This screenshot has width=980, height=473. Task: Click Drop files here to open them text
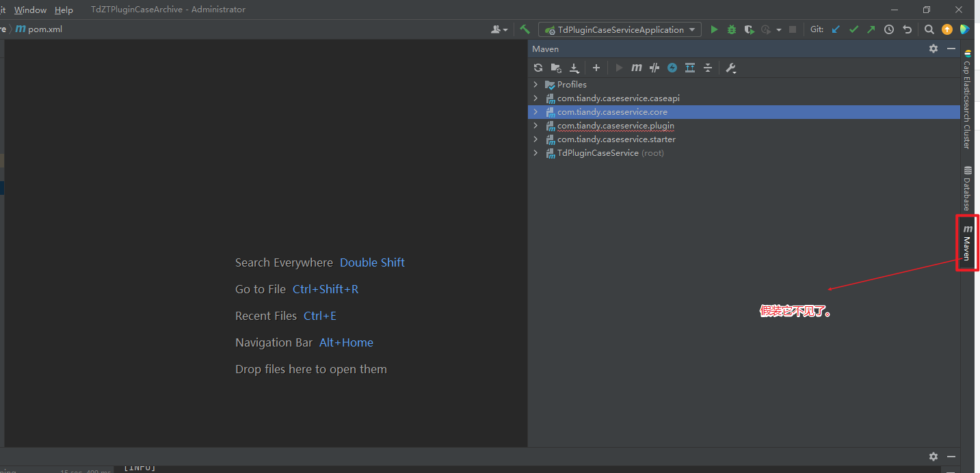click(311, 369)
